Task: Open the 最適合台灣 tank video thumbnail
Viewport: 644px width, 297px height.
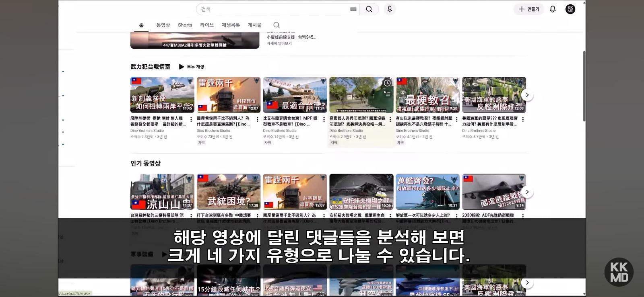Action: click(x=295, y=95)
